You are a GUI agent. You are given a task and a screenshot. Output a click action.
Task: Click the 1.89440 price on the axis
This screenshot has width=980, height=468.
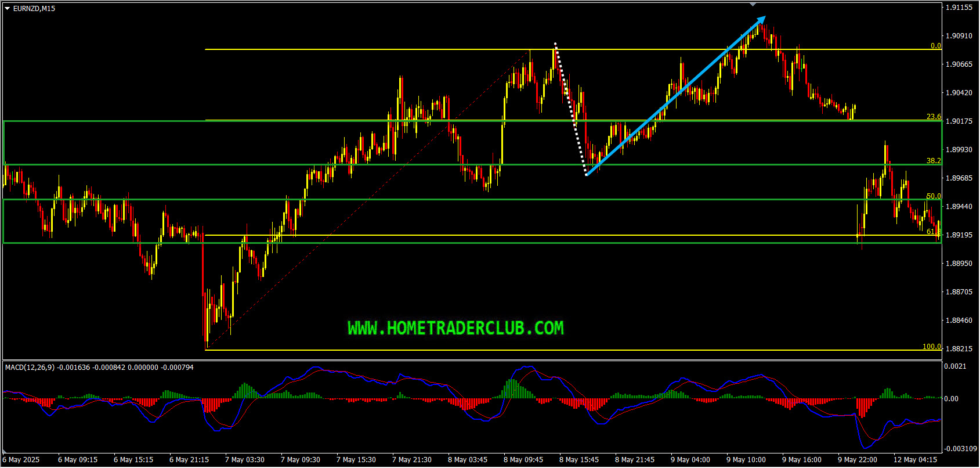(x=959, y=207)
